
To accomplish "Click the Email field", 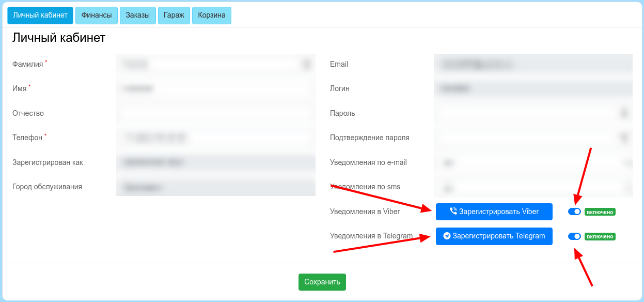I will (533, 64).
